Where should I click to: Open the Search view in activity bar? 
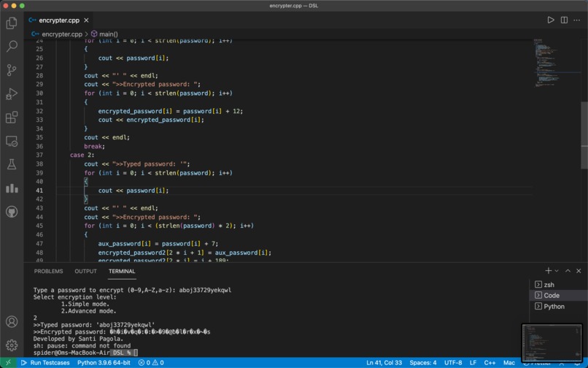pos(12,47)
